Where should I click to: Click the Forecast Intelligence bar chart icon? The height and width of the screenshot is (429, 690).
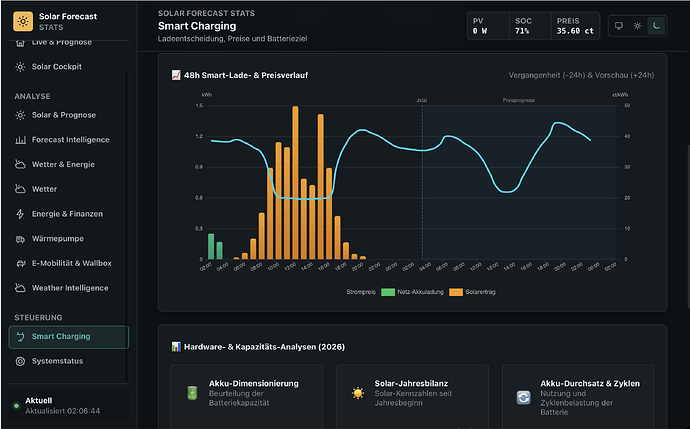tap(20, 140)
